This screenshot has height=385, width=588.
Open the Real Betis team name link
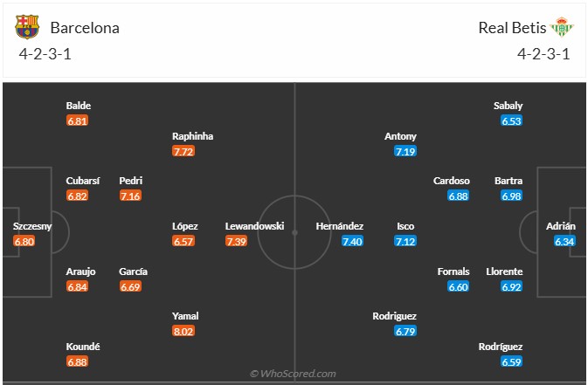tap(510, 27)
